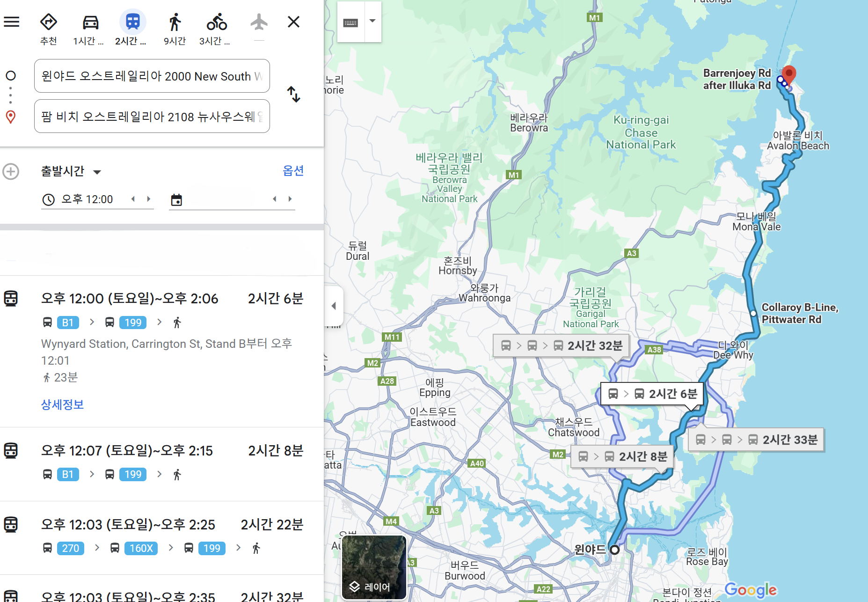
Task: Select the 2시간 22분 transit route
Action: [x=162, y=538]
